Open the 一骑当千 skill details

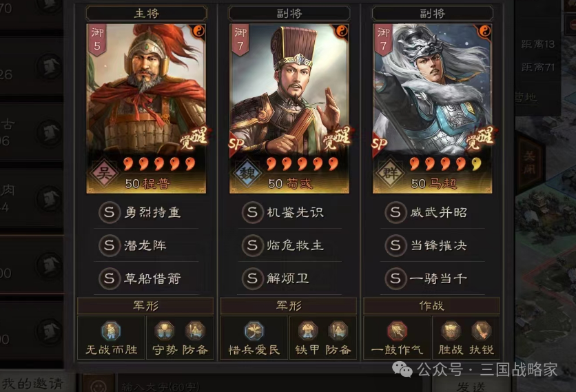433,278
